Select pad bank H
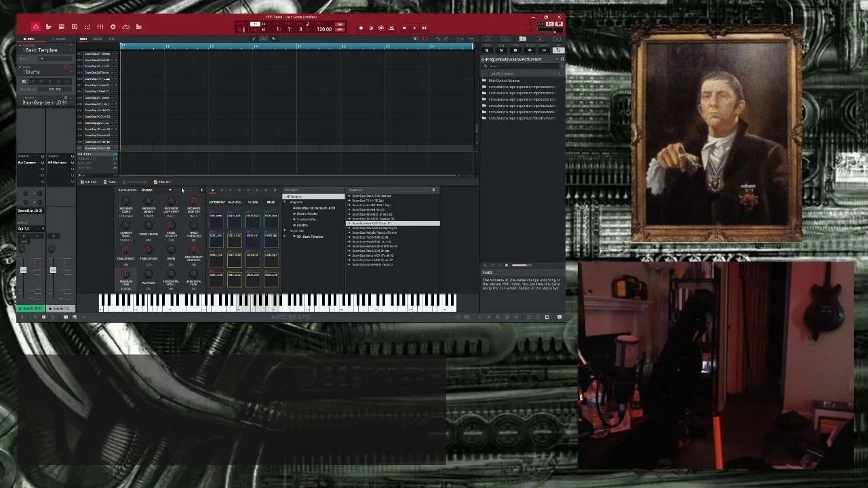 click(274, 190)
